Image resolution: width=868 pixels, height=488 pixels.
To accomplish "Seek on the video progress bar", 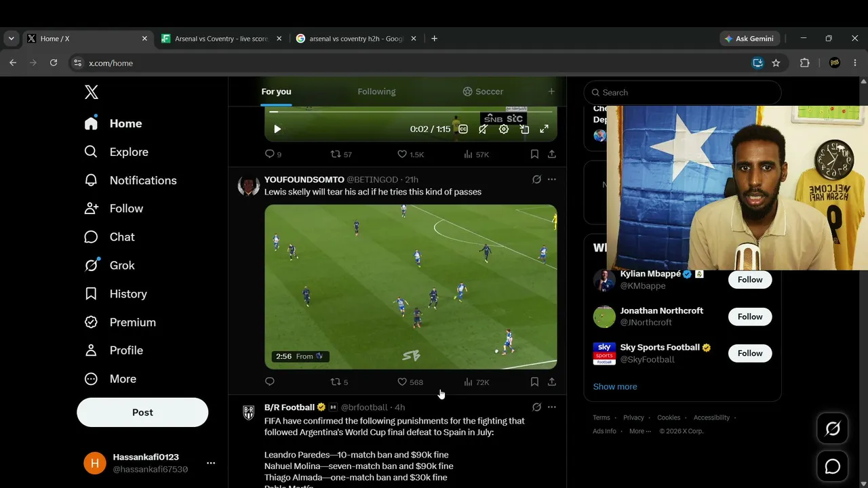I will [411, 112].
